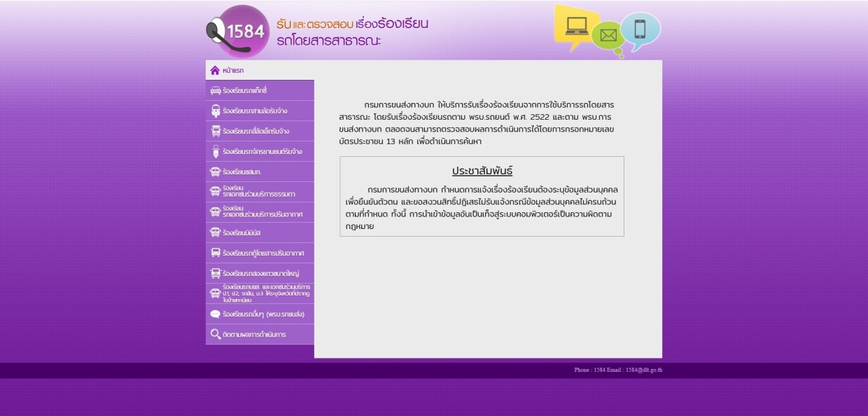Screen dimensions: 868x416
Task: Click the home icon beside หน้าแรก
Action: point(215,70)
